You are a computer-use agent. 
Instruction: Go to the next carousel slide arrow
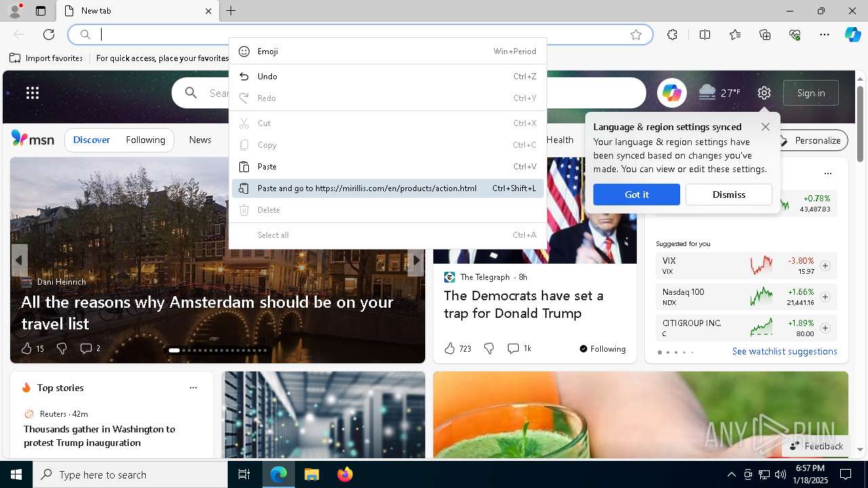[x=416, y=260]
